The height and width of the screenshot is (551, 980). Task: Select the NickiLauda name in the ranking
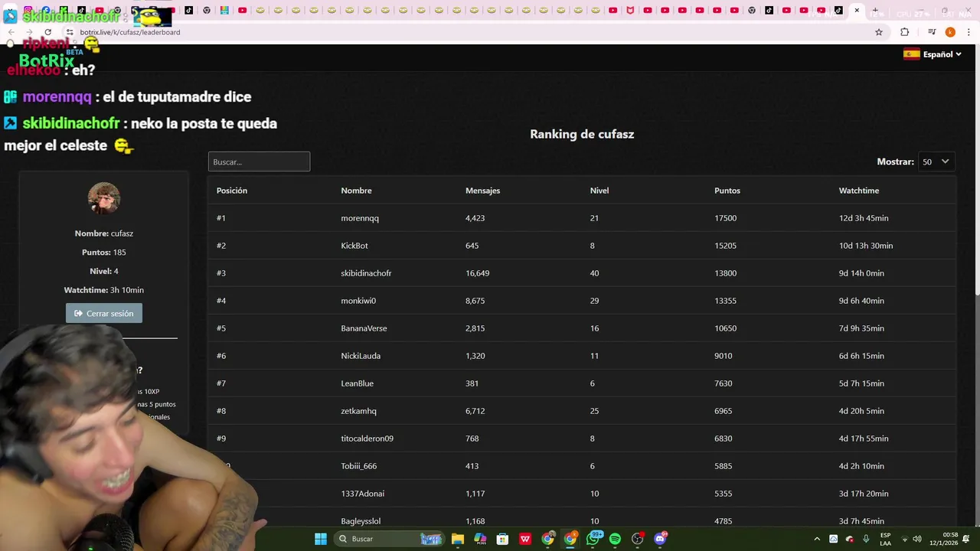click(x=361, y=356)
